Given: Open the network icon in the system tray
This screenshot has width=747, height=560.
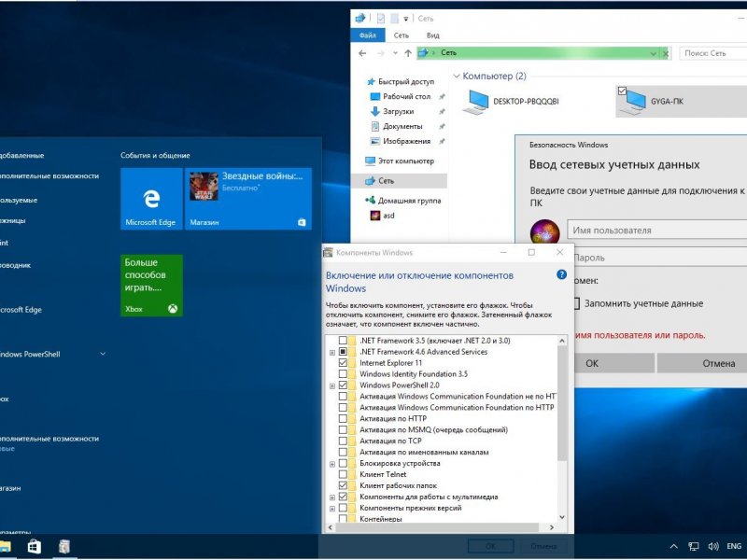Looking at the screenshot, I should point(693,546).
